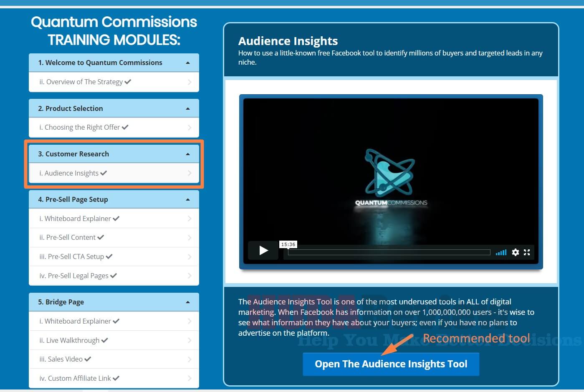Viewport: 584px width, 392px height.
Task: Select the '1. Welcome to Quantum Commissions' header
Action: coord(114,63)
